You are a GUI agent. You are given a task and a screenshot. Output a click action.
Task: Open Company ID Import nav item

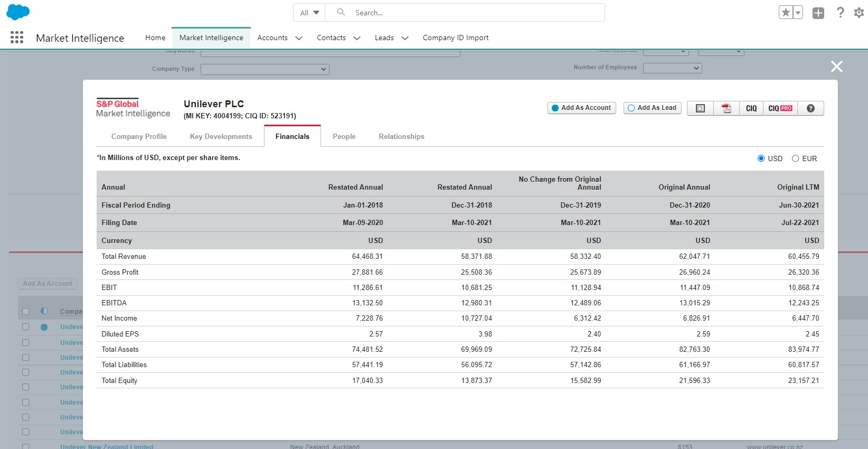coord(456,38)
